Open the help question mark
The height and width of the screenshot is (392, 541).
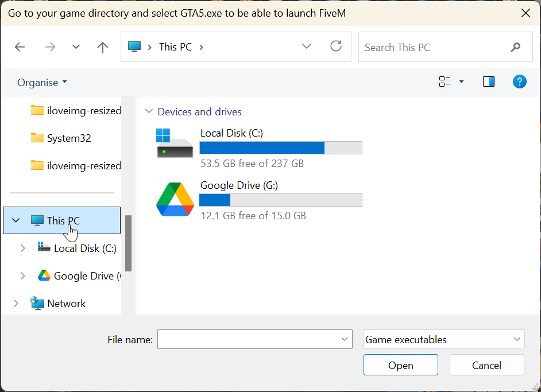coord(519,81)
